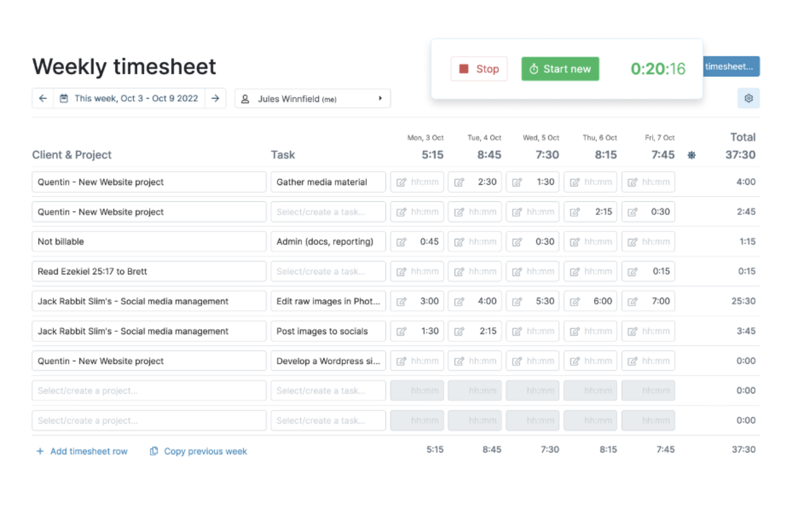The width and height of the screenshot is (798, 532).
Task: Click edit icon beside 0:30 Friday entry
Action: 632,212
